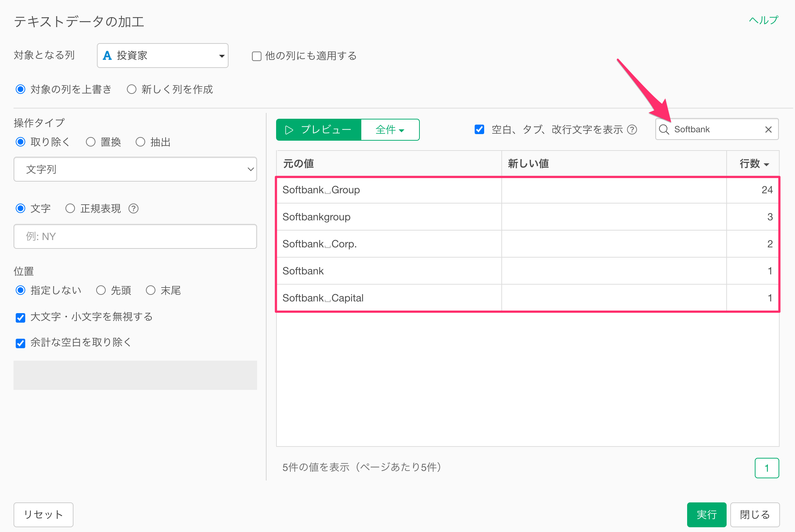Set position to 先頭
Image resolution: width=795 pixels, height=532 pixels.
click(101, 290)
